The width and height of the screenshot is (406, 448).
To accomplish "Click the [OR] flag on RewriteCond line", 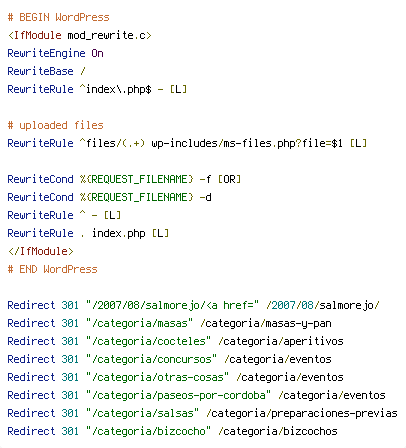I will coord(229,179).
